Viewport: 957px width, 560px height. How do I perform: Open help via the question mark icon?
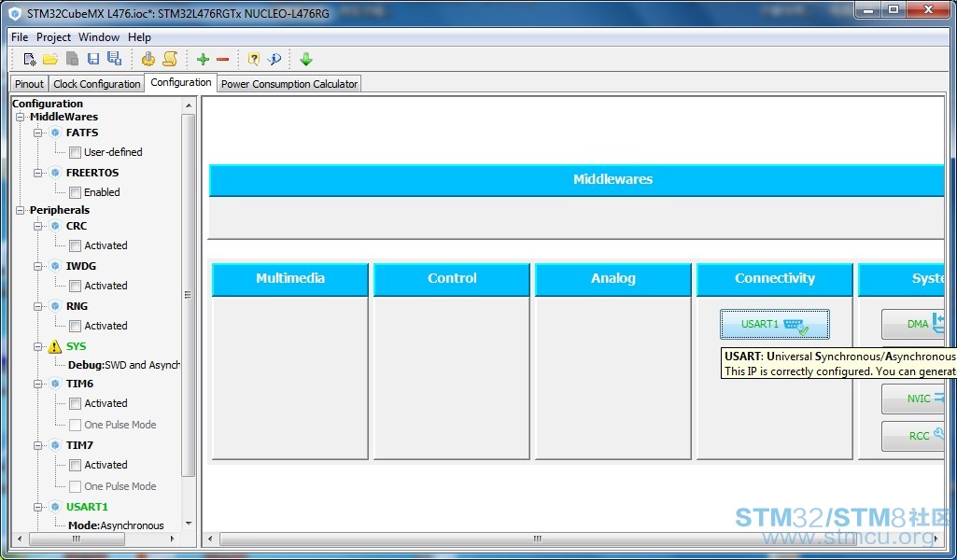click(254, 59)
